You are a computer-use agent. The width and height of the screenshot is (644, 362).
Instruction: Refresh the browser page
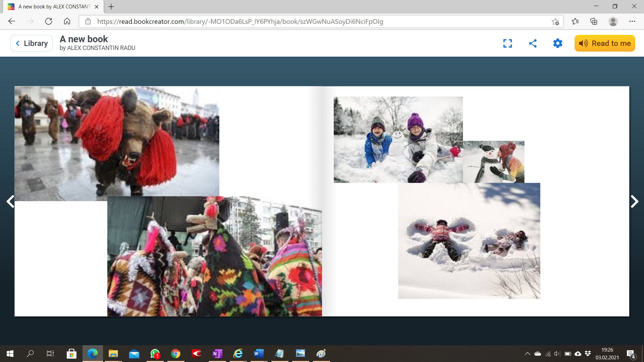coord(49,21)
